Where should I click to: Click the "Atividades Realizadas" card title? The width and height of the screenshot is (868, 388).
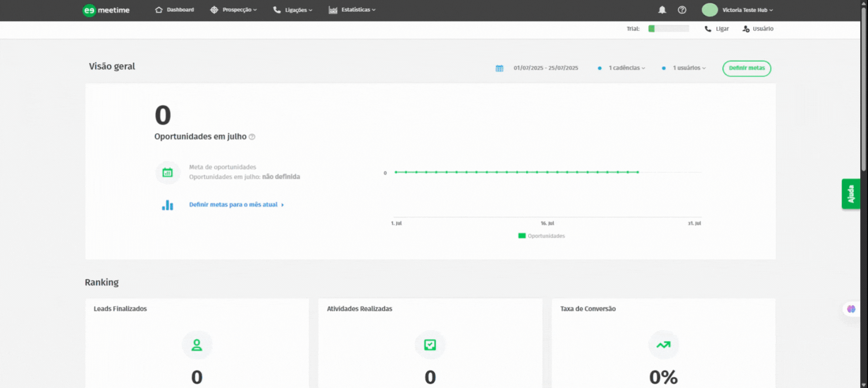click(x=360, y=308)
